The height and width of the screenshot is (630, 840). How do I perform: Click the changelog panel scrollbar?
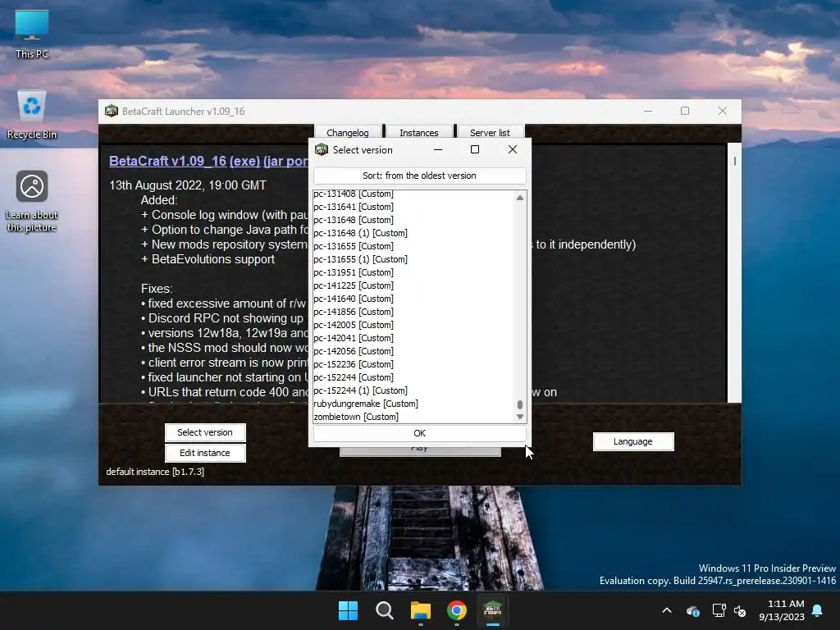pyautogui.click(x=734, y=161)
